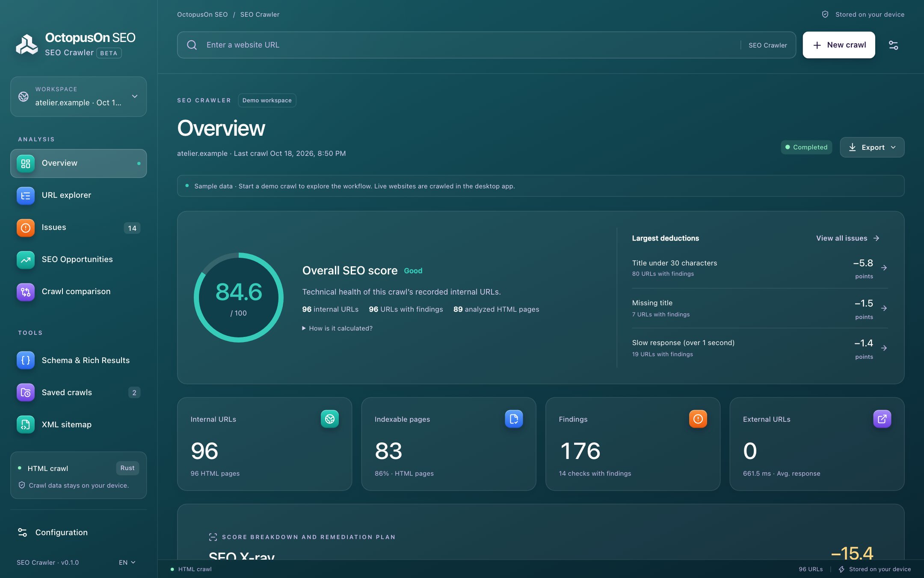The height and width of the screenshot is (578, 924).
Task: Click the Saved crawls folder icon
Action: pyautogui.click(x=26, y=393)
